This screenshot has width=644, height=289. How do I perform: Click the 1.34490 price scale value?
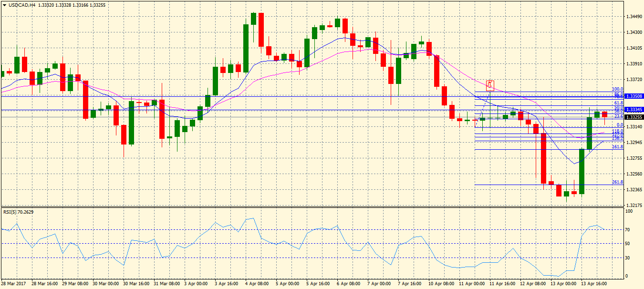pos(633,17)
